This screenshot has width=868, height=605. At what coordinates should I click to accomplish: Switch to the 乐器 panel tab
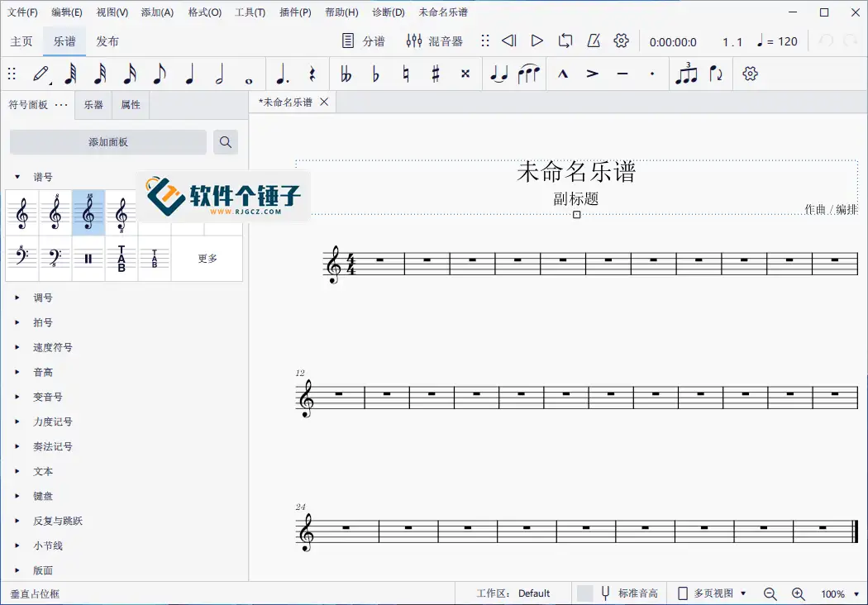click(93, 105)
